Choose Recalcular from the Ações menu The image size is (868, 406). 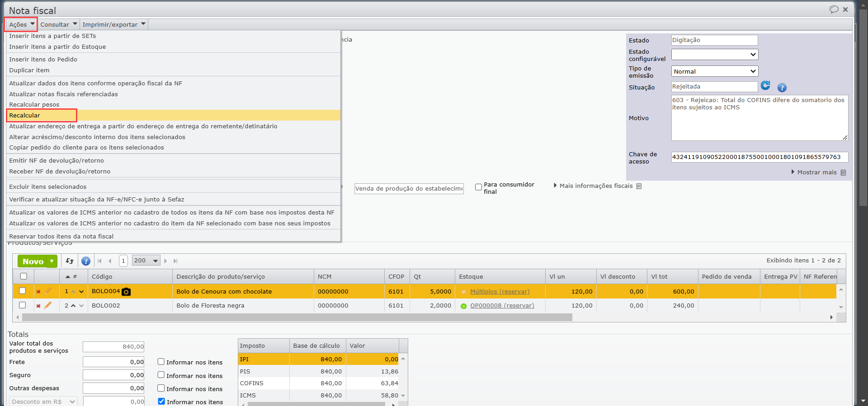pos(25,115)
